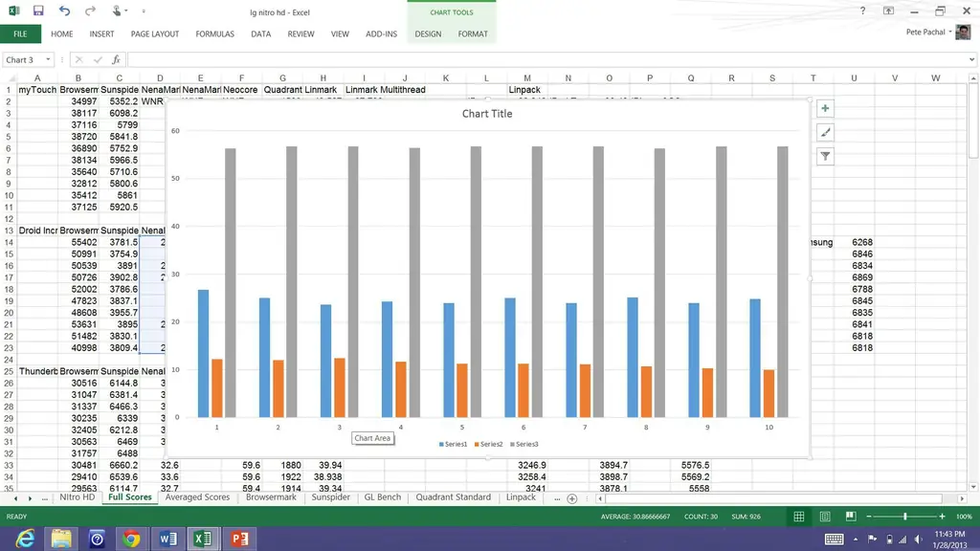Switch to Normal view in status bar
980x551 pixels.
(x=799, y=517)
